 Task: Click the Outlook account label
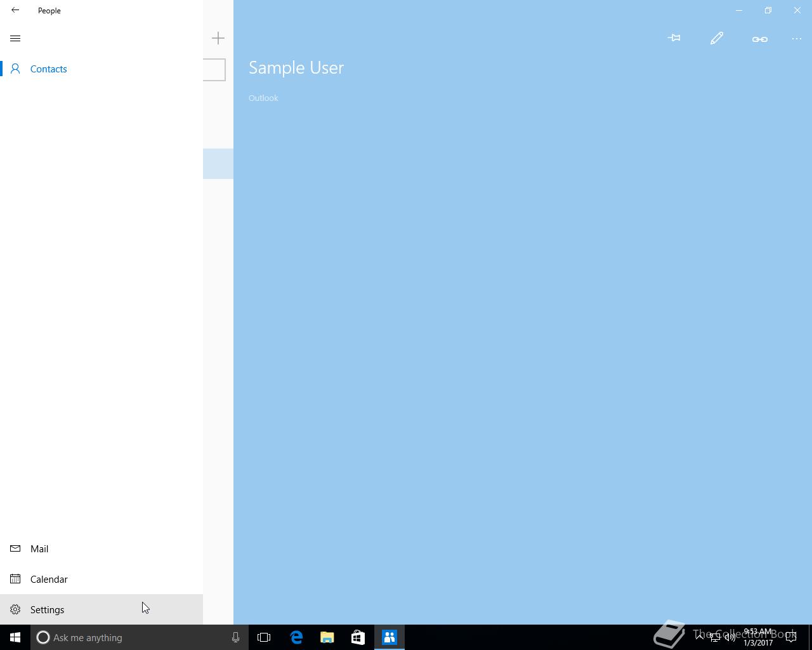pyautogui.click(x=263, y=98)
